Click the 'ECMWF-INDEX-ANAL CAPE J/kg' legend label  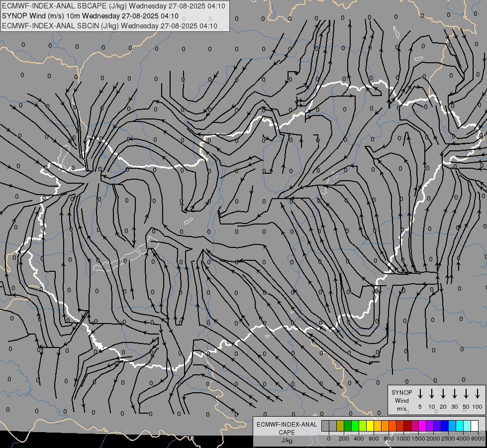pyautogui.click(x=287, y=432)
